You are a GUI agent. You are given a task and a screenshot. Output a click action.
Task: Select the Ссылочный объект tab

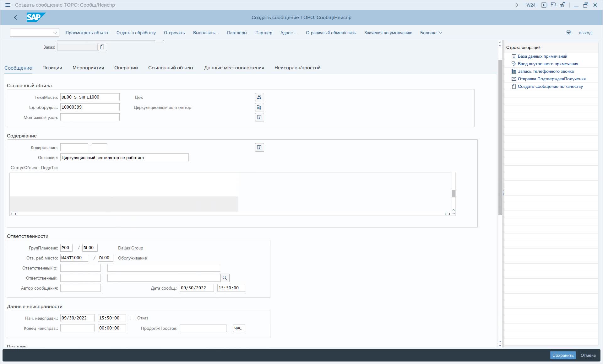click(x=171, y=68)
